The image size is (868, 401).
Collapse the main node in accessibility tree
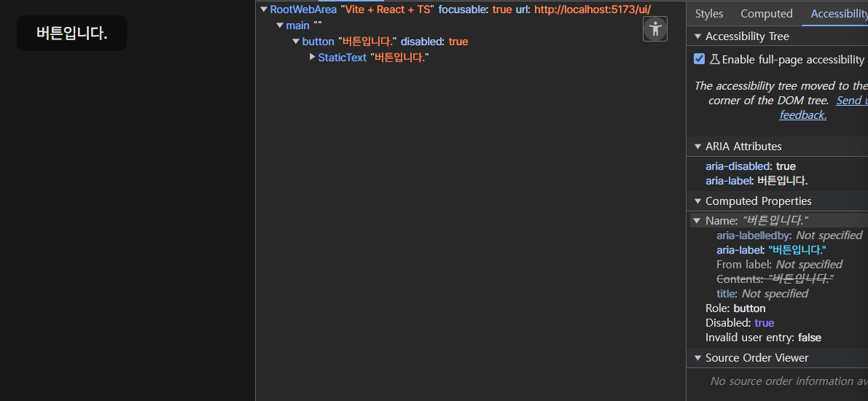pyautogui.click(x=280, y=26)
